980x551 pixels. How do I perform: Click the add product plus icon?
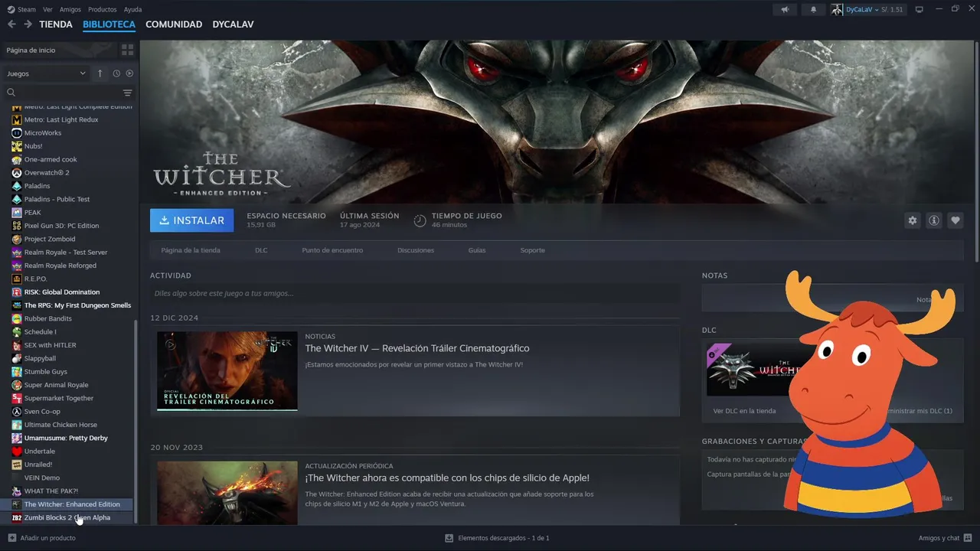click(x=11, y=538)
